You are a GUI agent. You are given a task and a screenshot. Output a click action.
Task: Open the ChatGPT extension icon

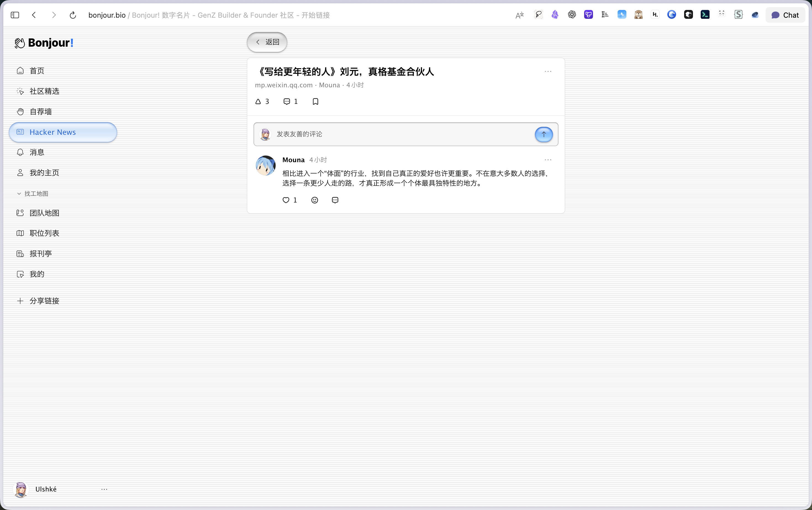[572, 14]
